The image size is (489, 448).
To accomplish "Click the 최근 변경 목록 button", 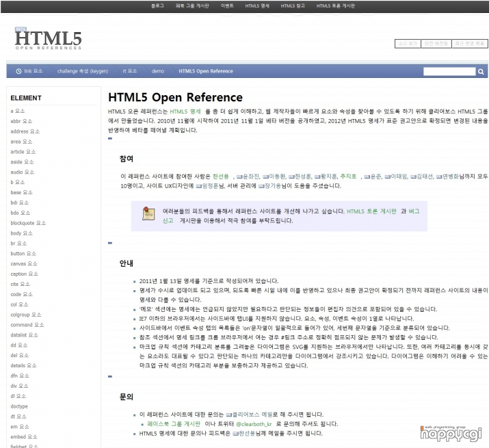I will point(469,43).
